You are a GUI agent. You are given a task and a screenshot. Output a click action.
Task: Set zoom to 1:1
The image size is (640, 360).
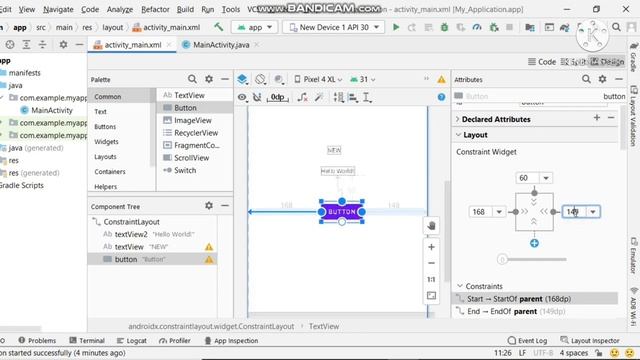click(431, 280)
